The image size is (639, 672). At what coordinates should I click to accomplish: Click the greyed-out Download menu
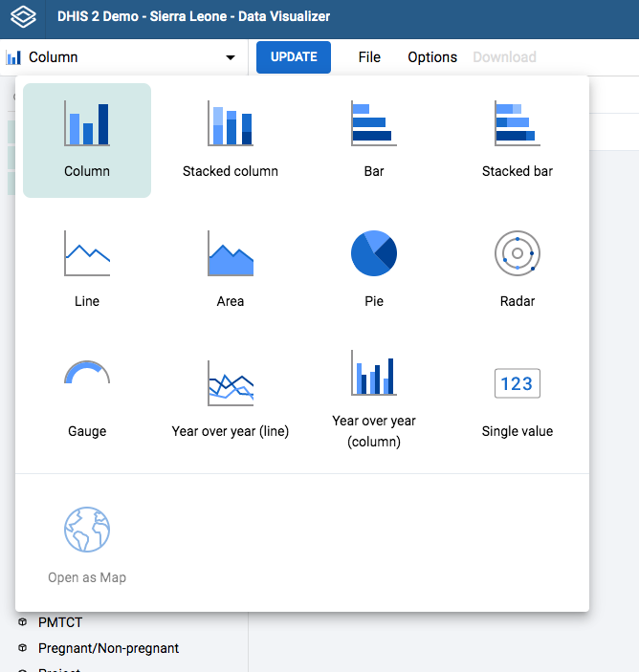(x=504, y=57)
